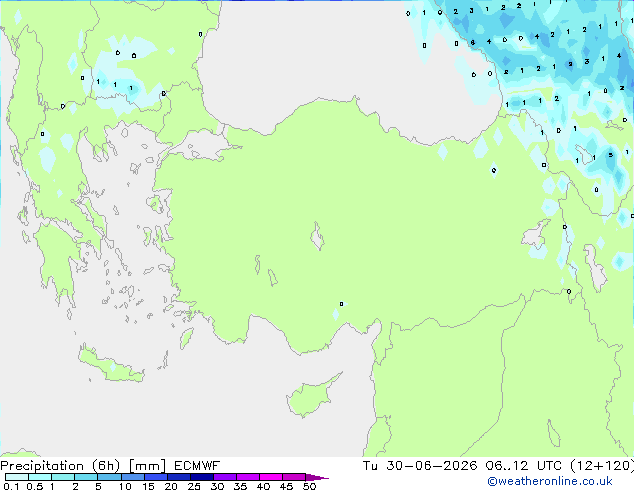This screenshot has width=634, height=490.
Task: Pick the 1–2 mm legend color swatch
Action: coord(63,477)
